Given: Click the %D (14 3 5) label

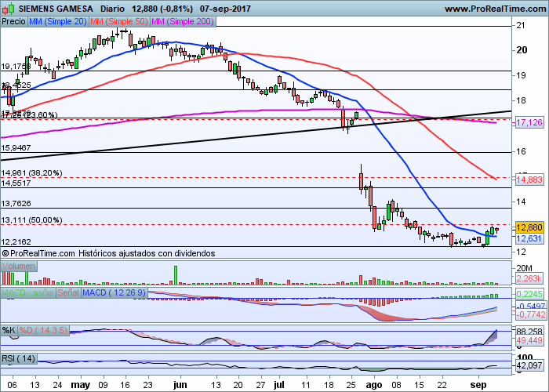Looking at the screenshot, I should coord(43,330).
